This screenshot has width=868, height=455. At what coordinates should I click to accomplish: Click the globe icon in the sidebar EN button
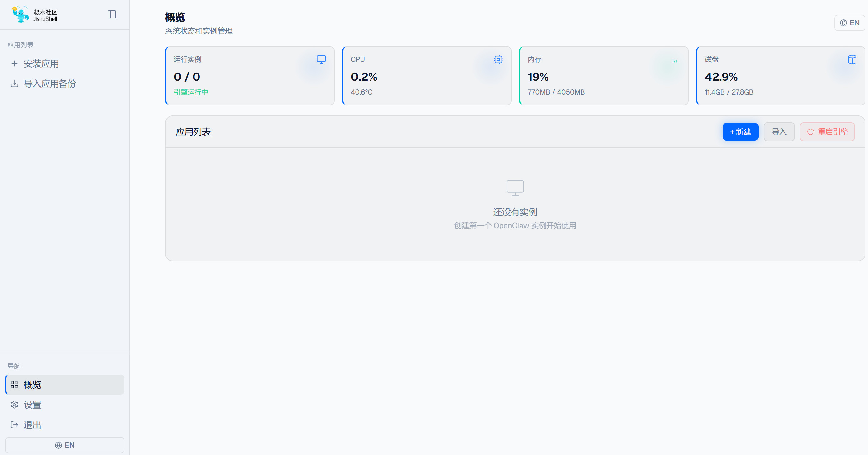click(x=58, y=445)
